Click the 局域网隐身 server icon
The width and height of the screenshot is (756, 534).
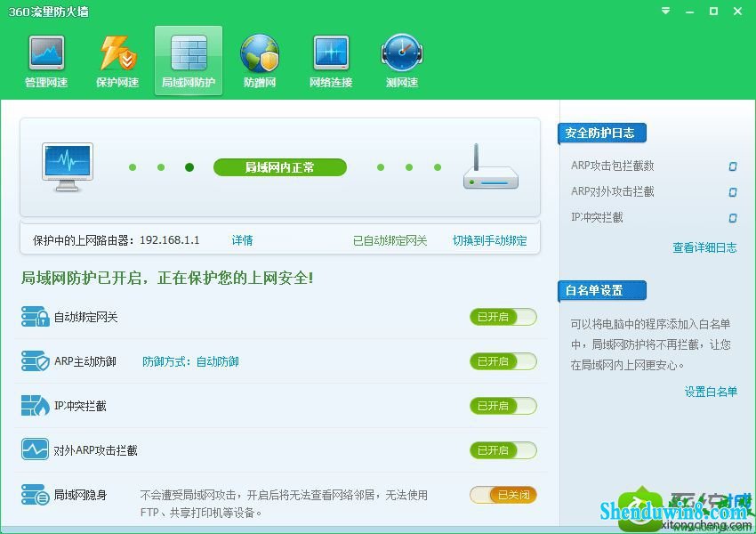pos(36,495)
